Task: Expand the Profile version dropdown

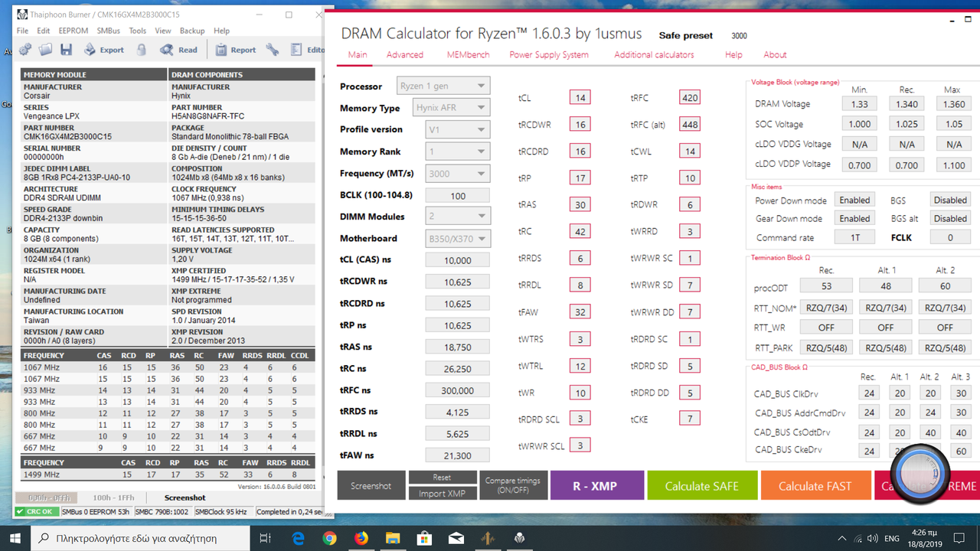Action: (458, 129)
